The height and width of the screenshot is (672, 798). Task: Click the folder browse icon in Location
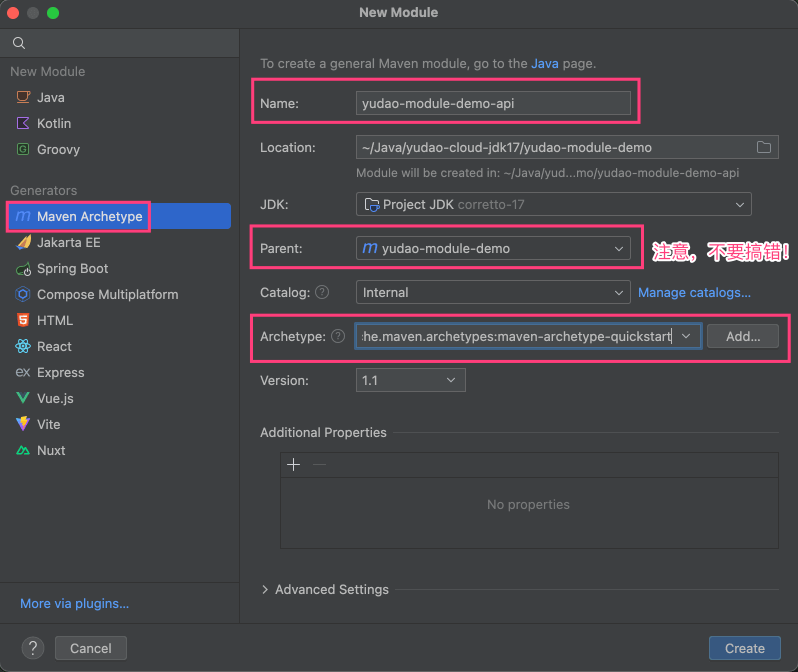[764, 147]
